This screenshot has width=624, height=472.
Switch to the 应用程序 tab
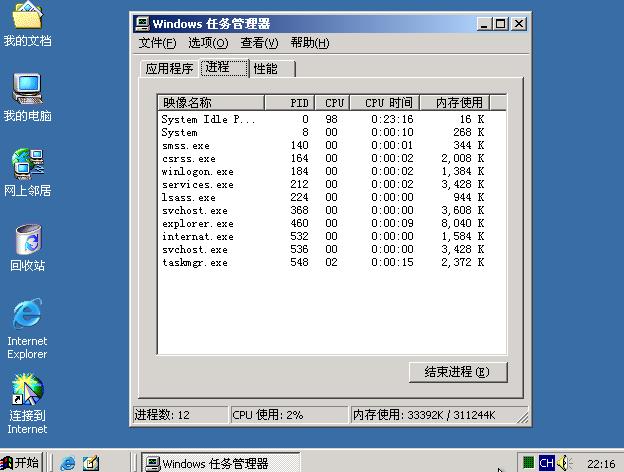[x=169, y=68]
